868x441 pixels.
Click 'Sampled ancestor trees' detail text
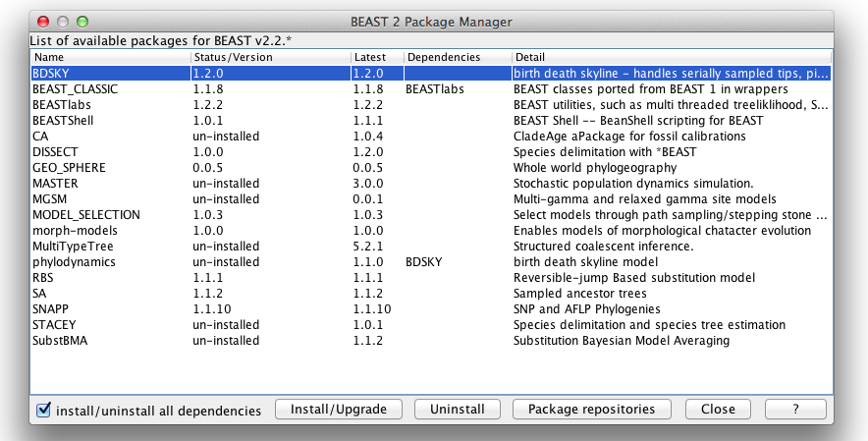tap(579, 293)
